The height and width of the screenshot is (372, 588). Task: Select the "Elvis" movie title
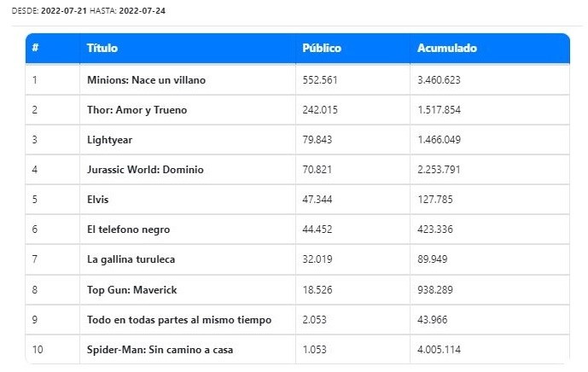tap(98, 200)
